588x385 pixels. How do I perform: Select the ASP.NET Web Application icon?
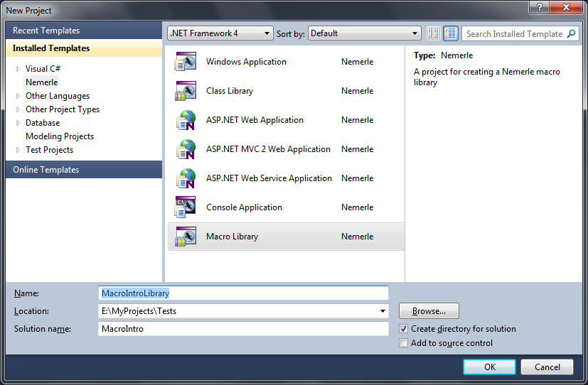point(185,120)
